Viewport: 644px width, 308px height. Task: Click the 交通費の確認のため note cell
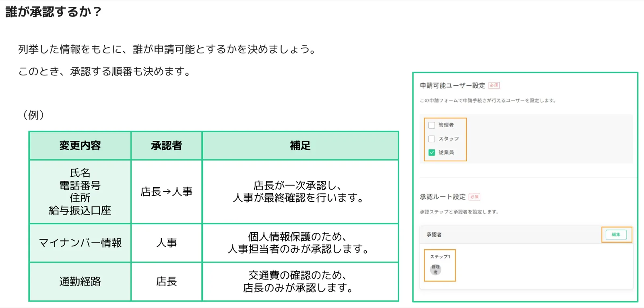300,281
